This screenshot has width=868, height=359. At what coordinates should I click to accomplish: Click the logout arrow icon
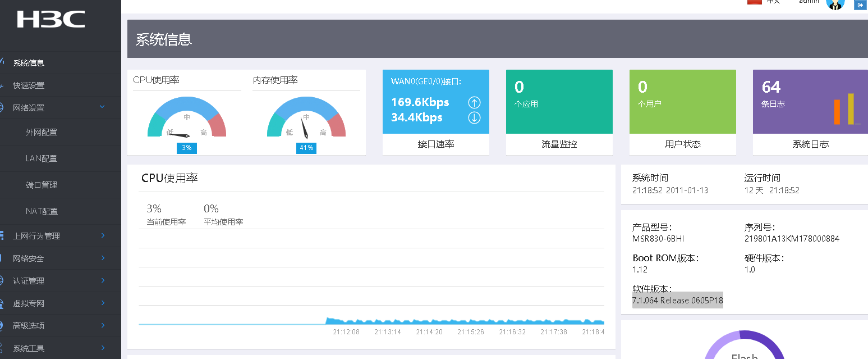860,5
